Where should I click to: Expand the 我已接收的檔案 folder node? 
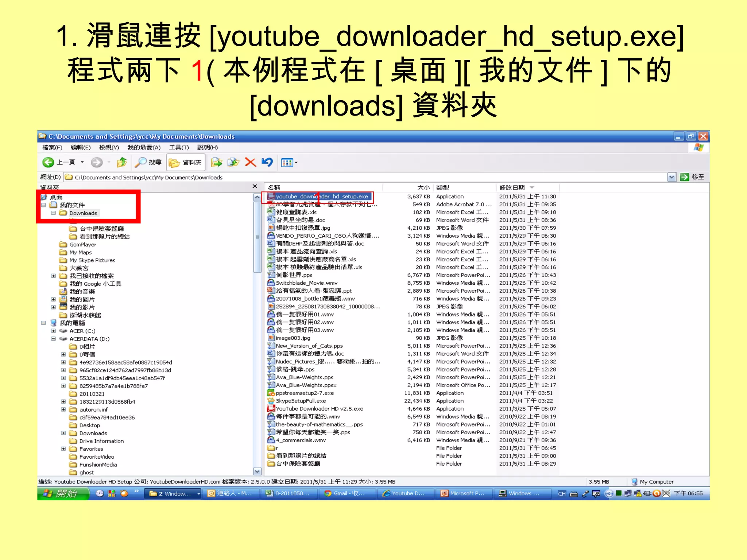(53, 276)
